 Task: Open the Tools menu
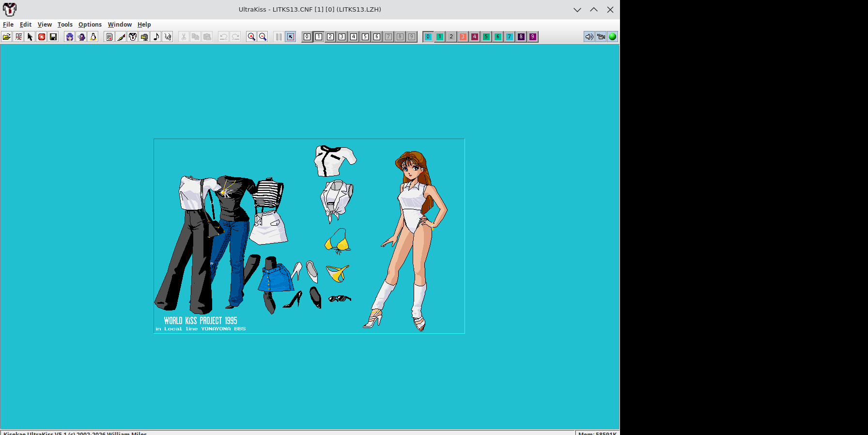pos(65,25)
